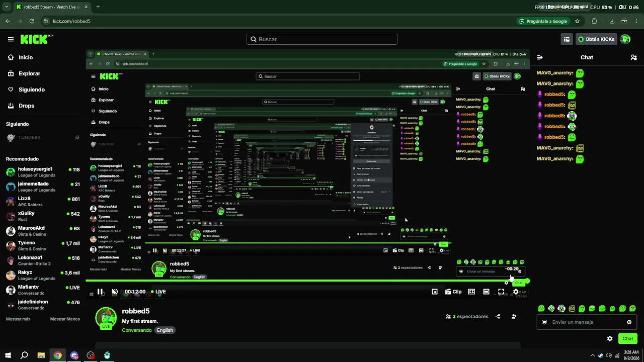Open the gift box icon beside Obtén KICKs
This screenshot has height=362, width=644.
(567, 39)
